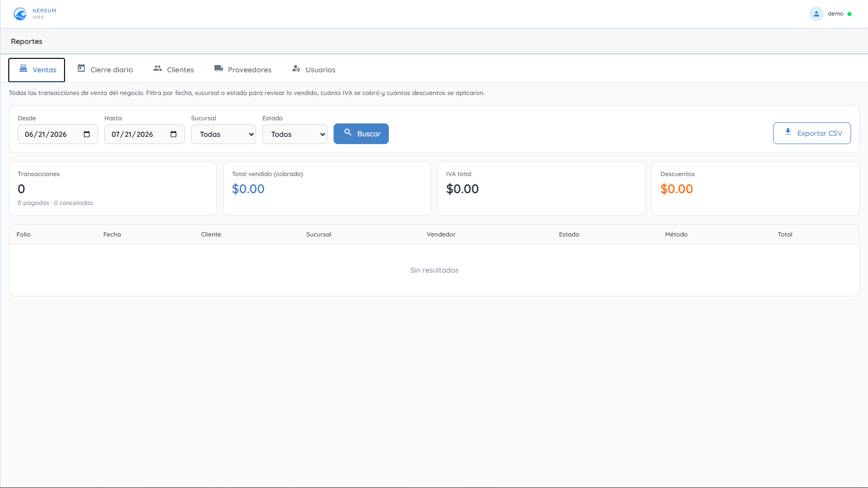Viewport: 868px width, 488px height.
Task: Open the demo user avatar icon
Action: 816,14
